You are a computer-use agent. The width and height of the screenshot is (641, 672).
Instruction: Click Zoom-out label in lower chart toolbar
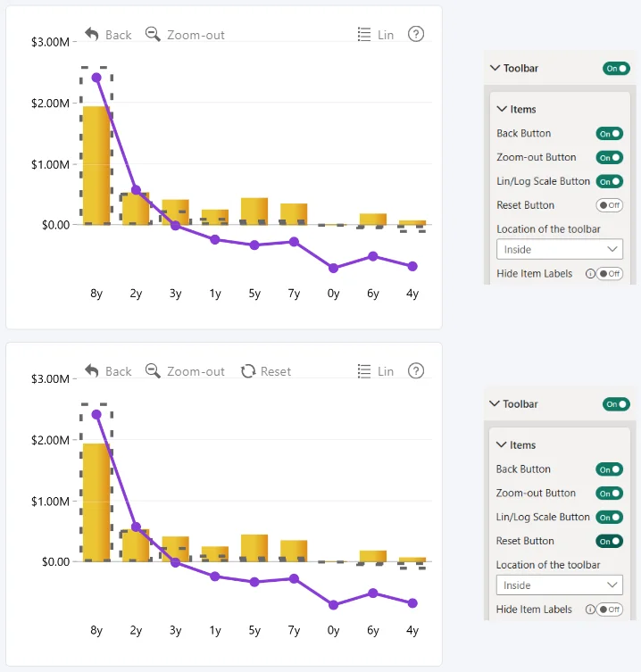pyautogui.click(x=196, y=371)
